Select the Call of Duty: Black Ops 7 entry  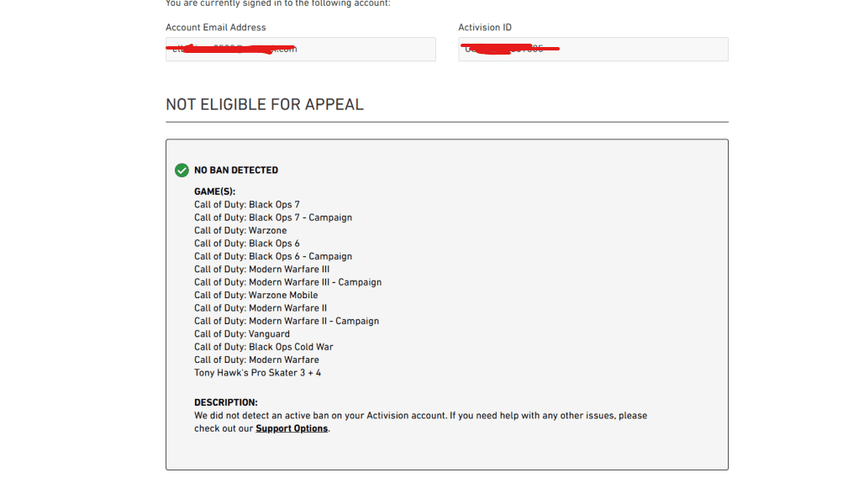(247, 205)
